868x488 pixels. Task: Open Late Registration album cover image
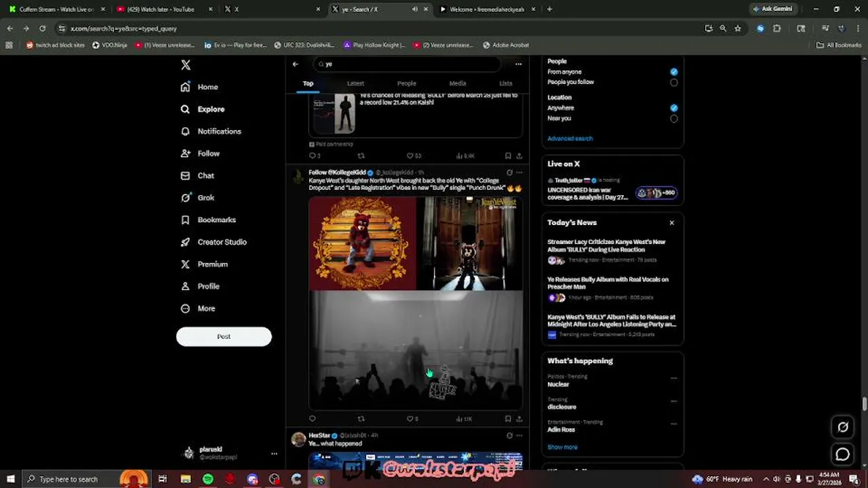(x=469, y=243)
